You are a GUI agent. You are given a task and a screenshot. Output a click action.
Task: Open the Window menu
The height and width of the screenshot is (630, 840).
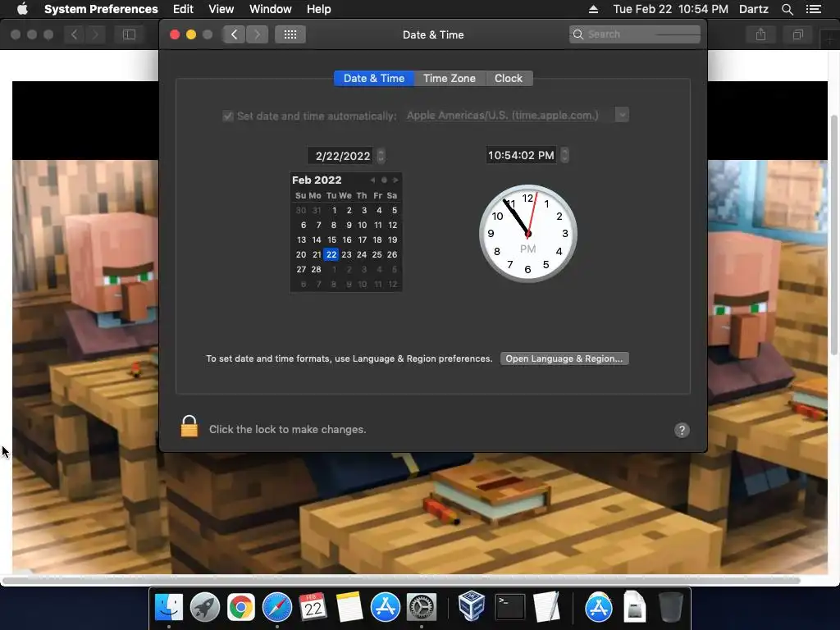[270, 9]
